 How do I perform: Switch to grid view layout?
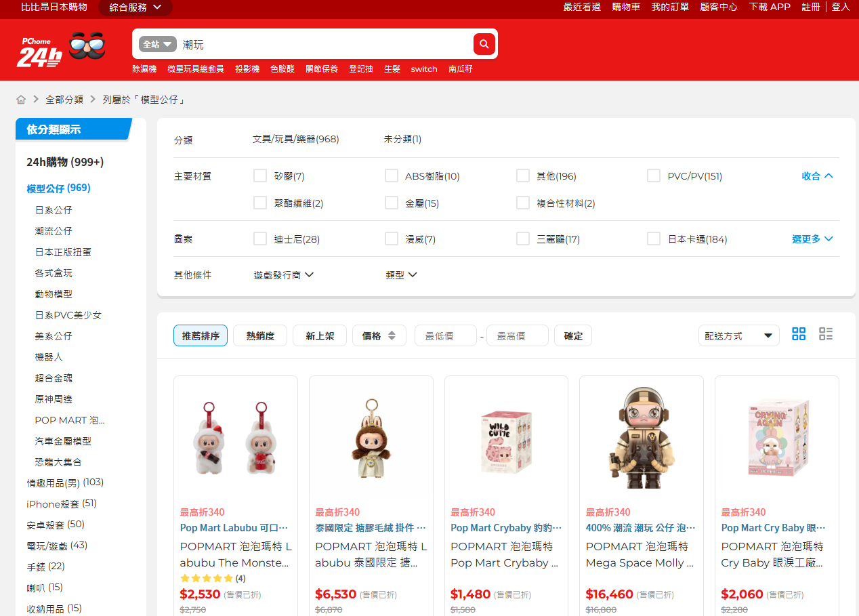(x=799, y=334)
